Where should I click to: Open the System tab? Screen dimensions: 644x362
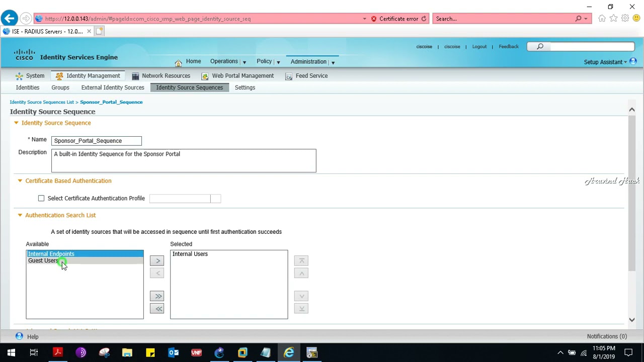point(30,76)
